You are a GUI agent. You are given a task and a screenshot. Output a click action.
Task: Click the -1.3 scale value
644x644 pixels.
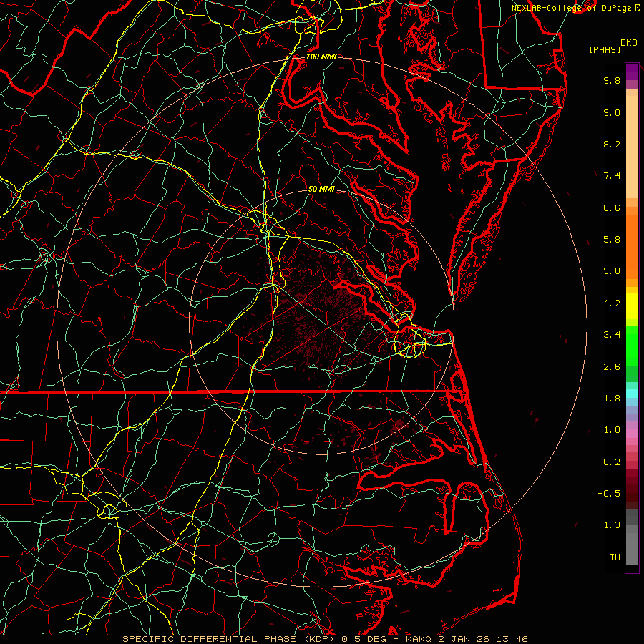(609, 525)
